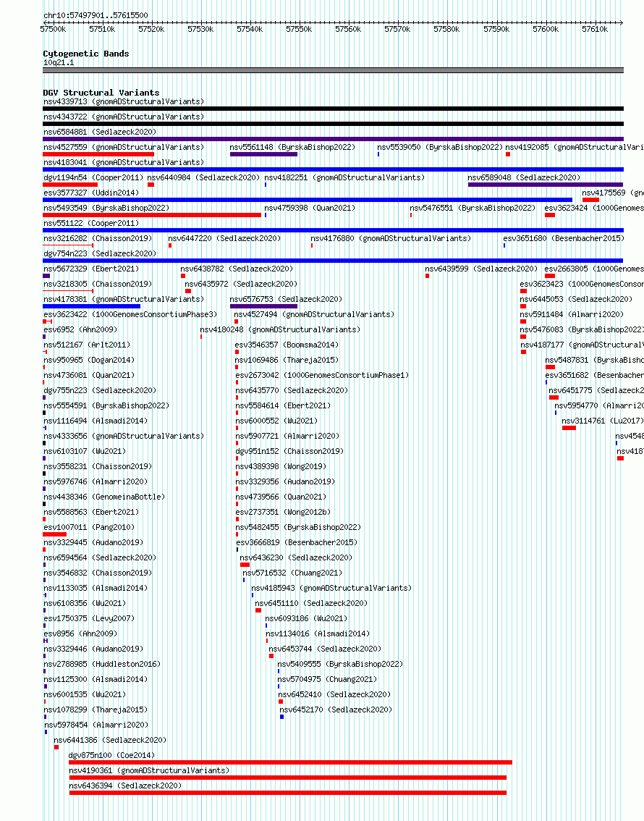Open nsv4185943 gnomAD variant label

(331, 588)
